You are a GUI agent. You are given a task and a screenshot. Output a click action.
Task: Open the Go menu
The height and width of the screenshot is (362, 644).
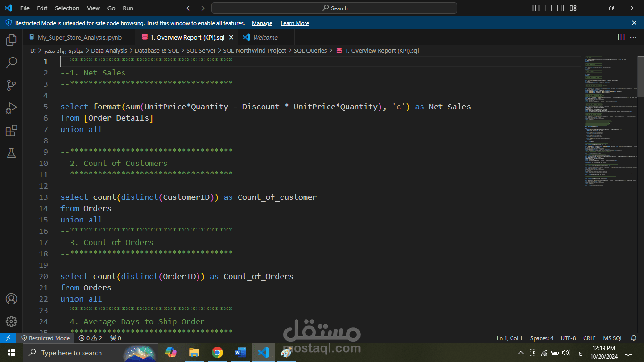tap(111, 8)
